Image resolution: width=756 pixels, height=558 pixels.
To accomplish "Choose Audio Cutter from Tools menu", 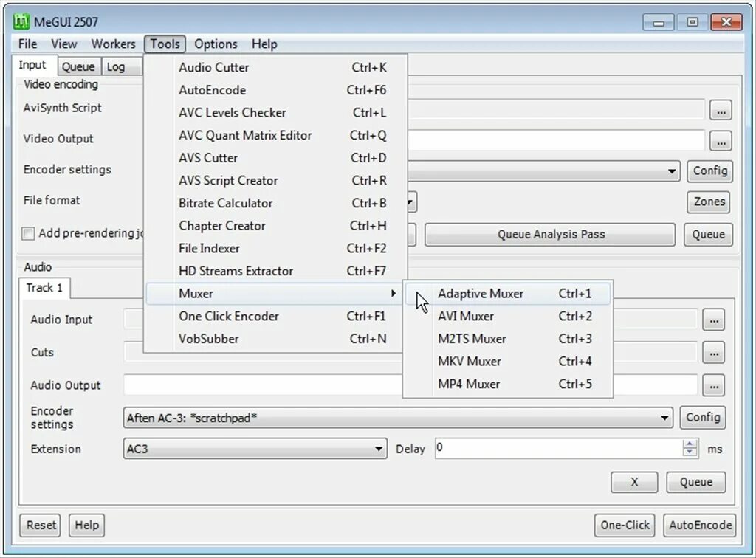I will pos(276,67).
